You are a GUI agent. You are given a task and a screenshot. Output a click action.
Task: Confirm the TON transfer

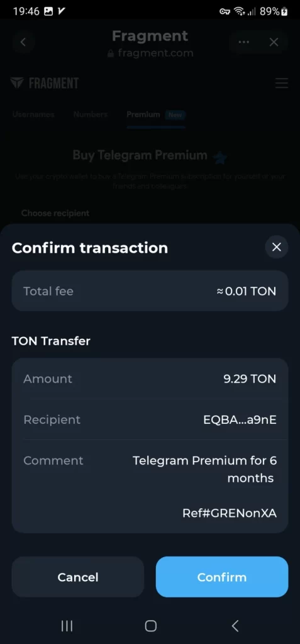(x=222, y=577)
